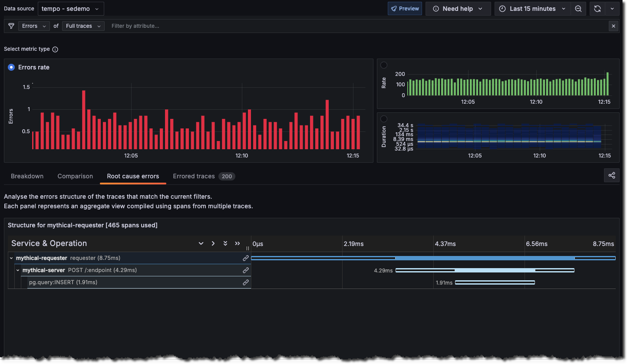
Task: Open the share icon on Root cause panel
Action: pos(612,175)
